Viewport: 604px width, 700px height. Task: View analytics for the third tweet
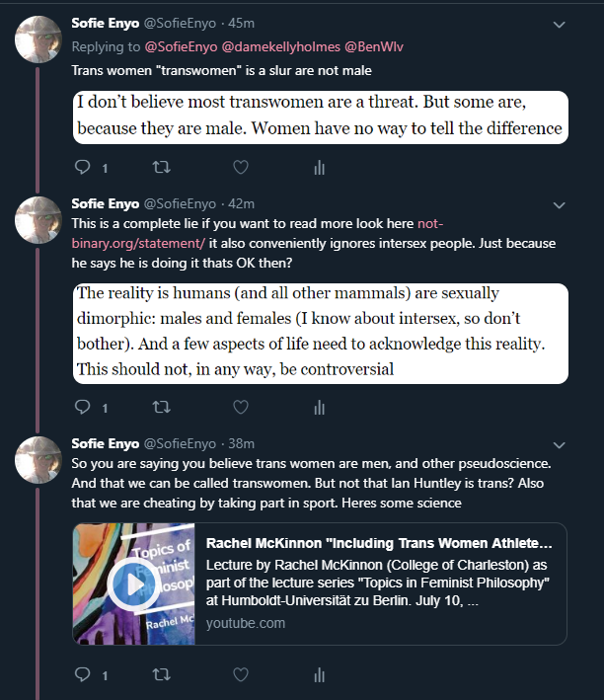click(319, 675)
